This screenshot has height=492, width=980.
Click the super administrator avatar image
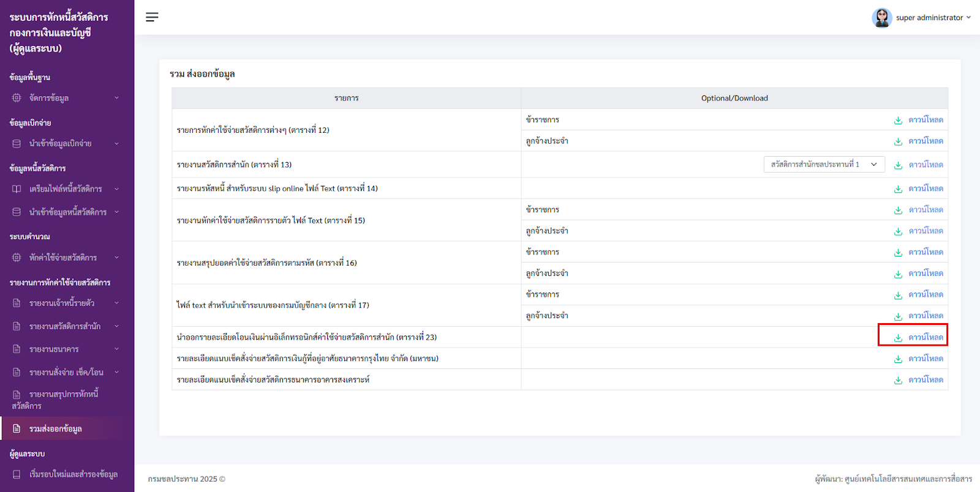(x=881, y=18)
